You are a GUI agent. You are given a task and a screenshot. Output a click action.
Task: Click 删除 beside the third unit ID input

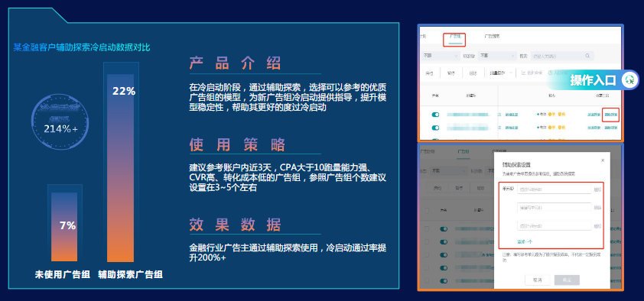coord(597,226)
